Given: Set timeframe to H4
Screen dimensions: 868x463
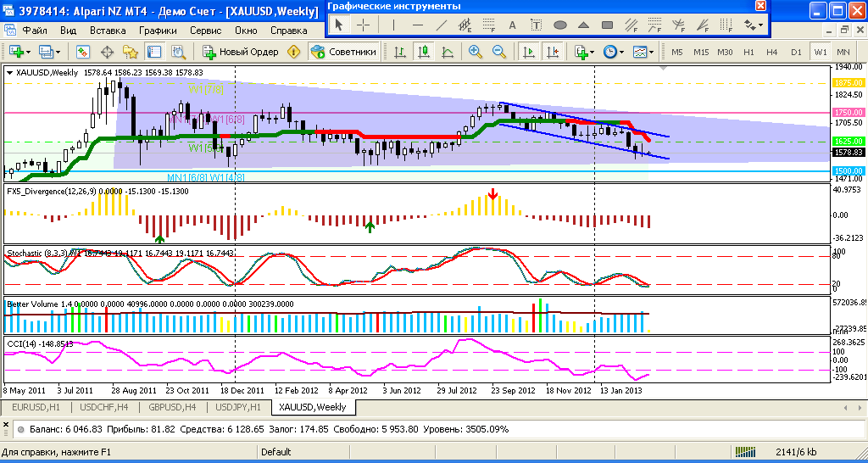Looking at the screenshot, I should coord(771,52).
